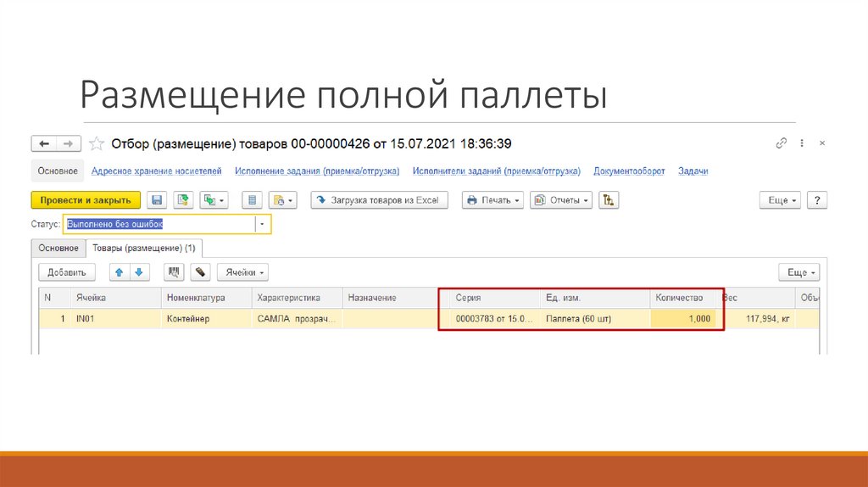Open Задачи link
This screenshot has width=868, height=487.
pos(693,171)
